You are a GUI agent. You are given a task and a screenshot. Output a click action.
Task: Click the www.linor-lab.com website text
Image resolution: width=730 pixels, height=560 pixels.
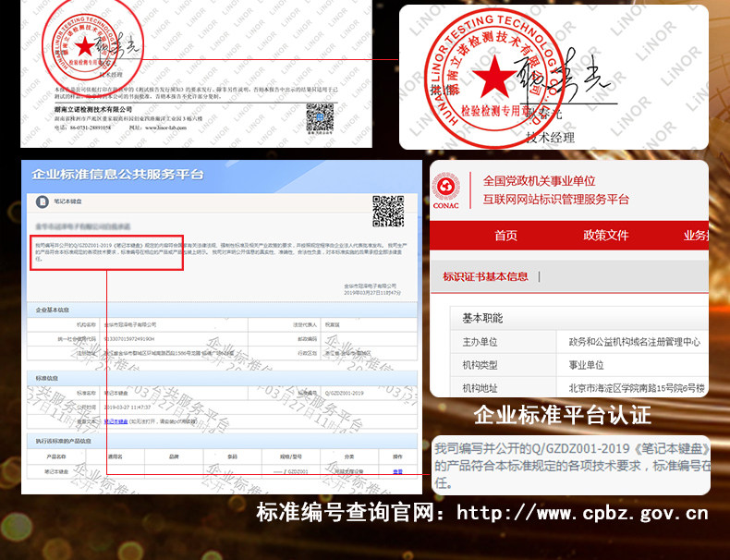(x=165, y=128)
